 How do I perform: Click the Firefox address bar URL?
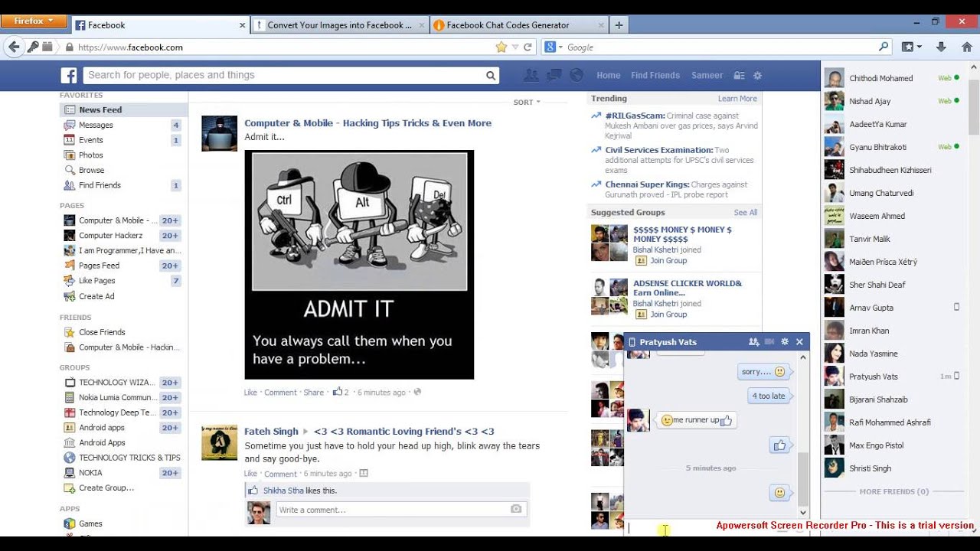coord(130,47)
